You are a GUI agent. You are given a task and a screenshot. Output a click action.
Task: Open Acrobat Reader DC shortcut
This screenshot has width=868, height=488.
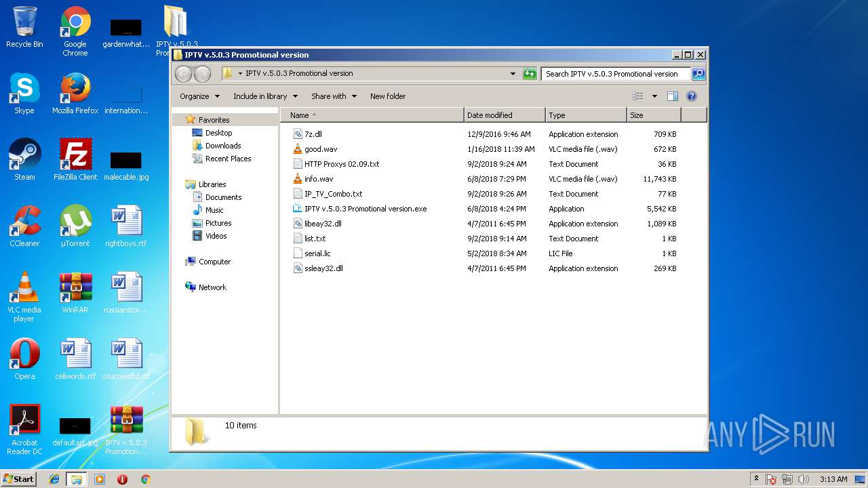pyautogui.click(x=24, y=430)
